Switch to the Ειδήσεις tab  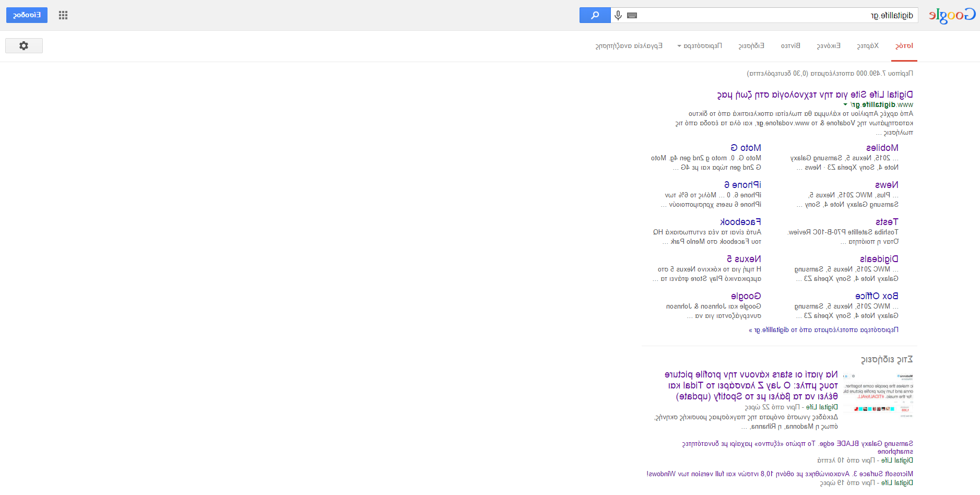(751, 46)
